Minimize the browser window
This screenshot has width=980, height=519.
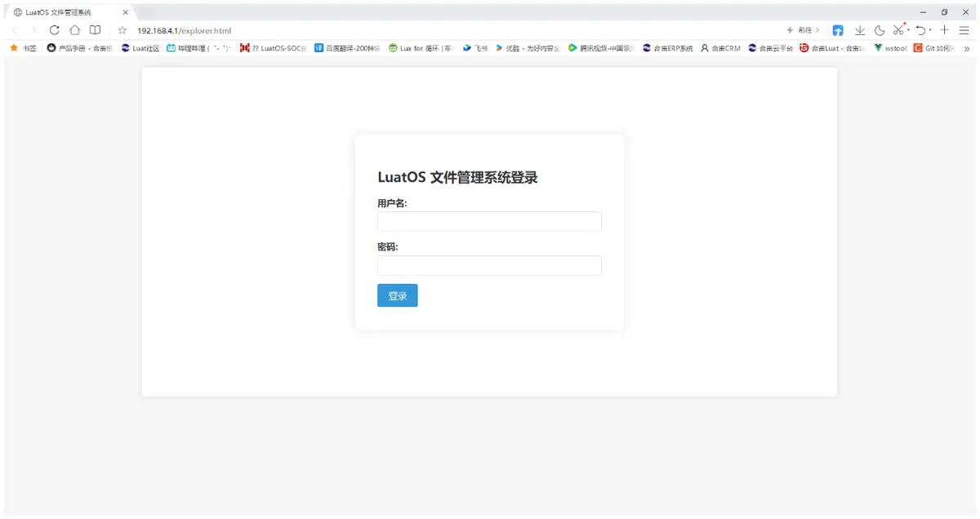923,12
